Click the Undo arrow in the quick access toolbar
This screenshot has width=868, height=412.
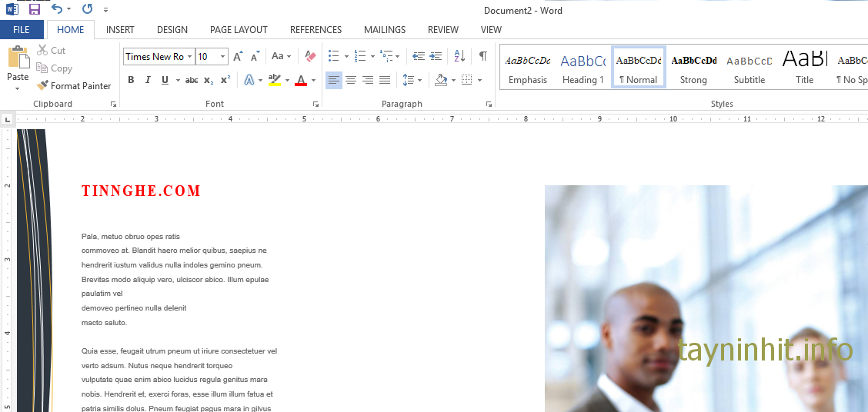coord(56,9)
